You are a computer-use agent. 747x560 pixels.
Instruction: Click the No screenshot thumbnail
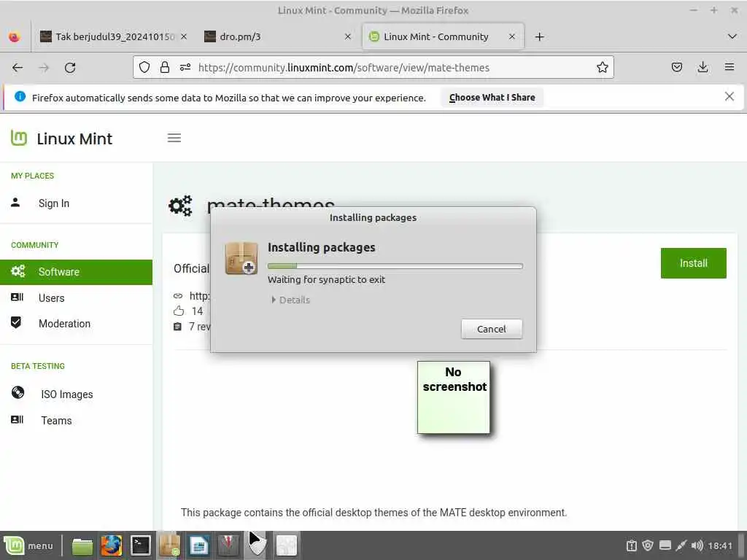454,397
